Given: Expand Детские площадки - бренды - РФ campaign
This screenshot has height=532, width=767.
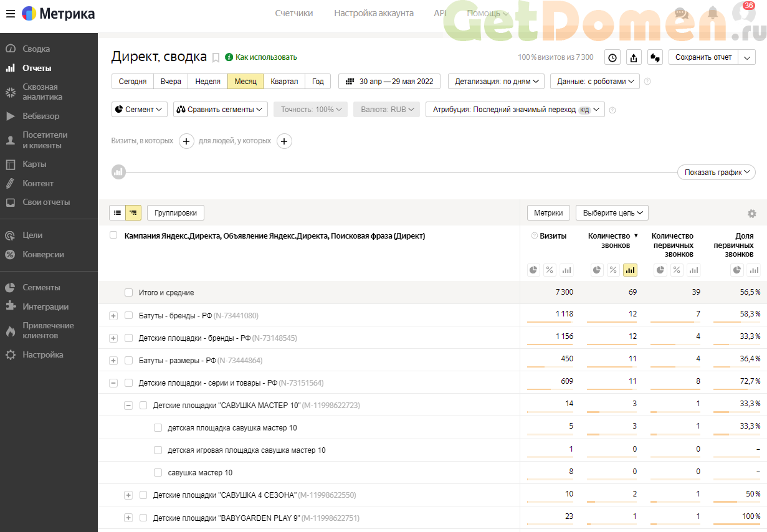Looking at the screenshot, I should tap(113, 338).
